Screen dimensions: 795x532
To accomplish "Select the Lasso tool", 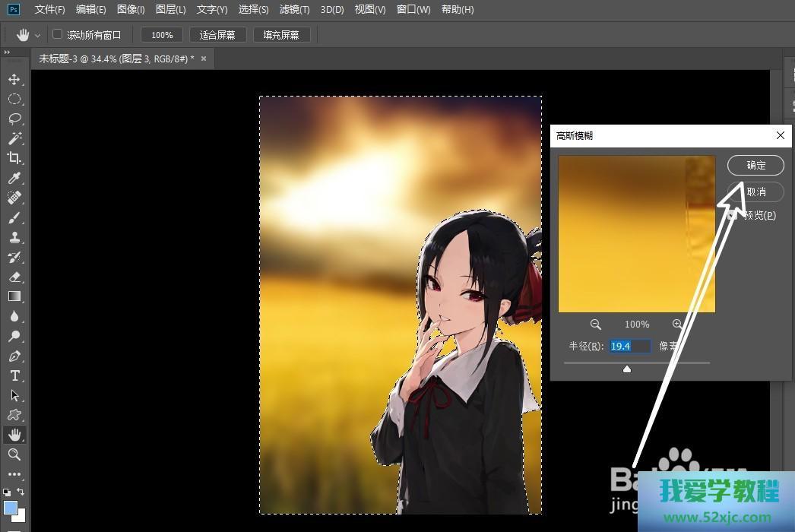I will coord(14,119).
